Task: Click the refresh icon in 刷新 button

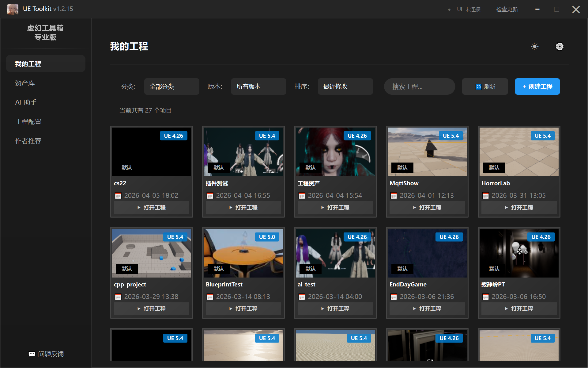Action: [x=479, y=87]
